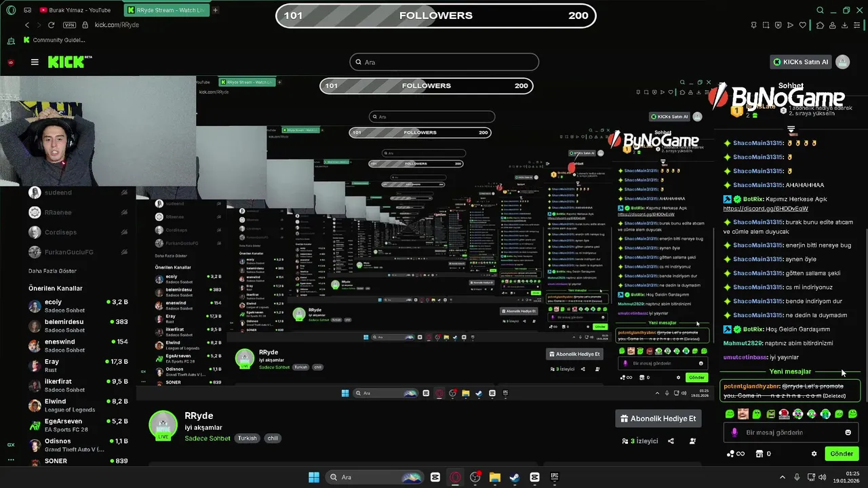868x488 pixels.
Task: Insert the red headphones emote
Action: click(784, 414)
